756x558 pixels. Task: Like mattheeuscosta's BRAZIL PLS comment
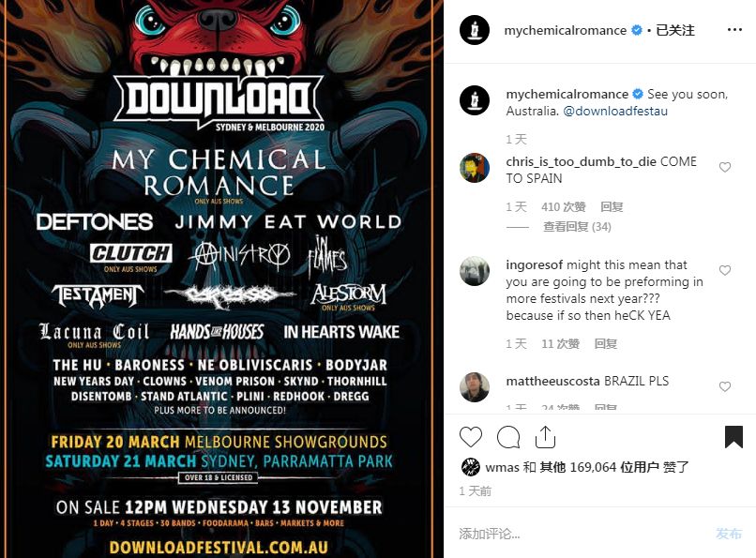pos(725,386)
